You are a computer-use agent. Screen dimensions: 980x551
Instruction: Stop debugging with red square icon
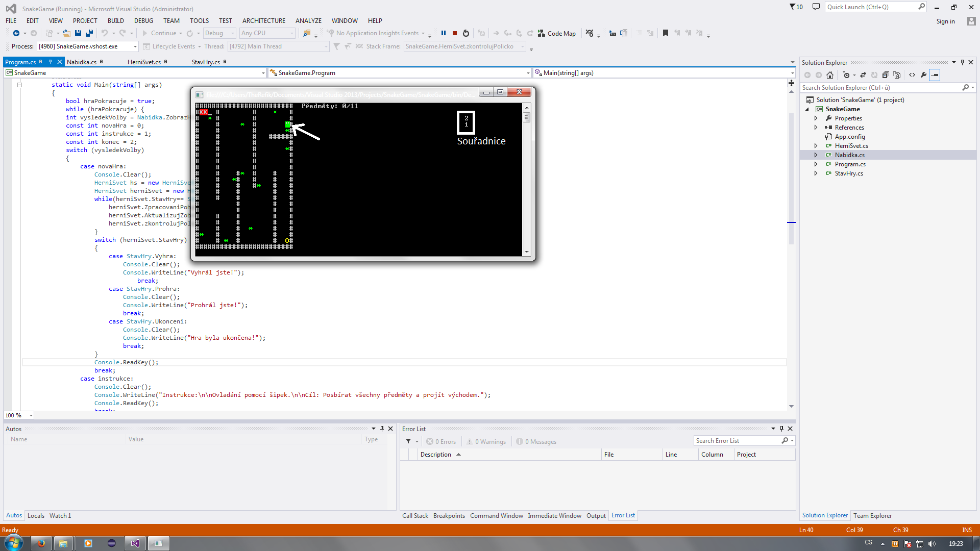(455, 33)
